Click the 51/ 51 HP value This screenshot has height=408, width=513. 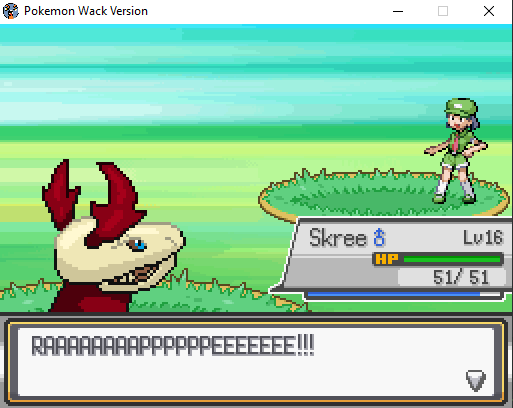click(x=461, y=277)
